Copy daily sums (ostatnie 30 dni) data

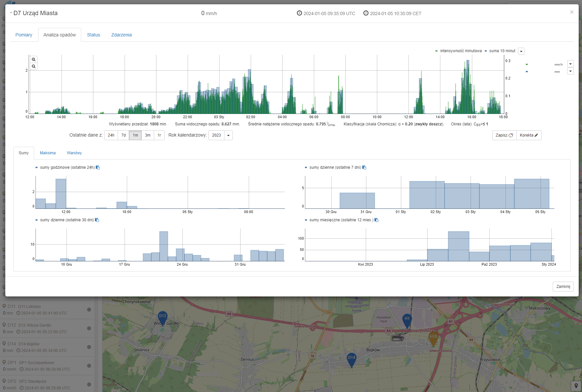click(97, 220)
